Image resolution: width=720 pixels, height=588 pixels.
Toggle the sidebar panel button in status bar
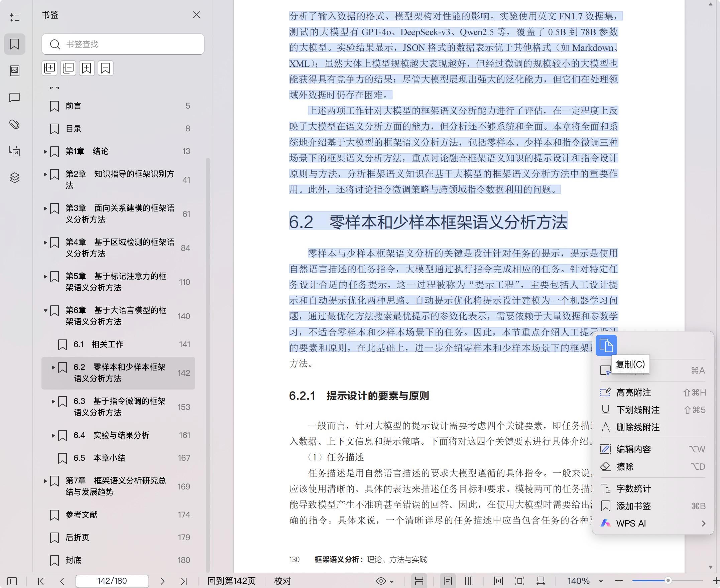coord(12,581)
